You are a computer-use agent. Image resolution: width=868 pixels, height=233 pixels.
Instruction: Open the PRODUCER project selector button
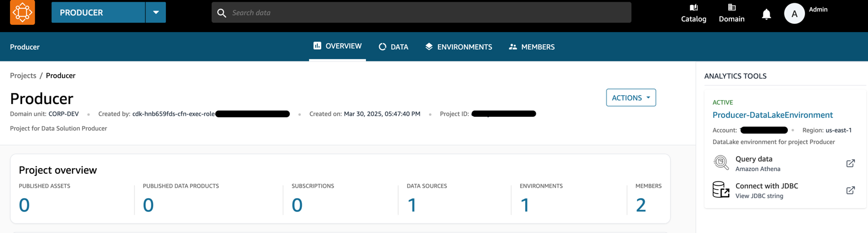[98, 12]
